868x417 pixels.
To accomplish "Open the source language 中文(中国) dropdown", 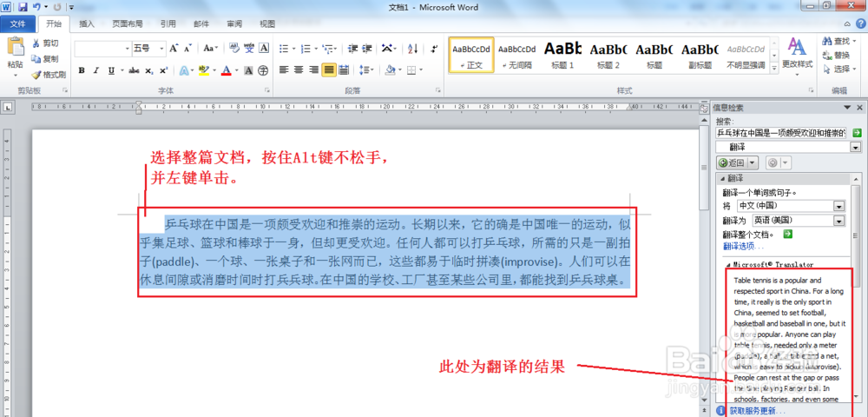I will (839, 206).
